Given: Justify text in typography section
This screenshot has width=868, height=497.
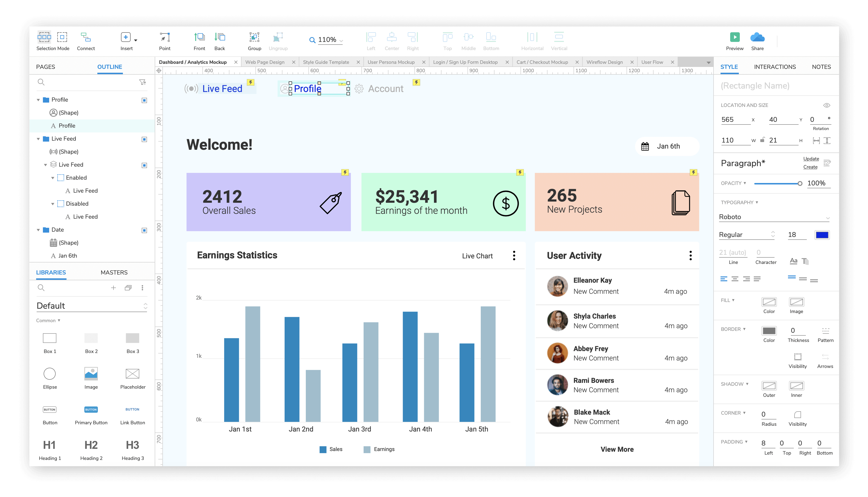Looking at the screenshot, I should tap(757, 279).
